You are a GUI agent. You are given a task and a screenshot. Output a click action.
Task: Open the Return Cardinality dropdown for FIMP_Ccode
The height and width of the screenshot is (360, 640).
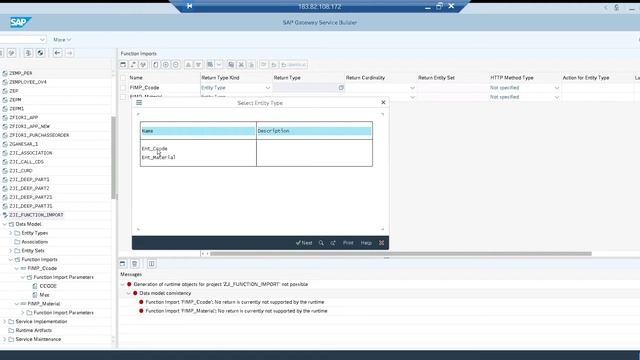412,88
